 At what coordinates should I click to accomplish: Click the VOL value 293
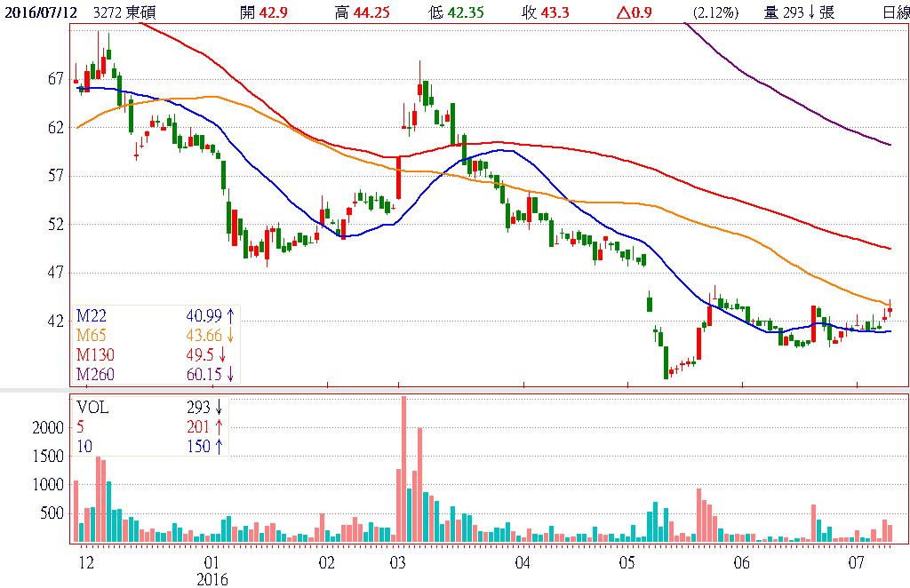click(x=198, y=408)
